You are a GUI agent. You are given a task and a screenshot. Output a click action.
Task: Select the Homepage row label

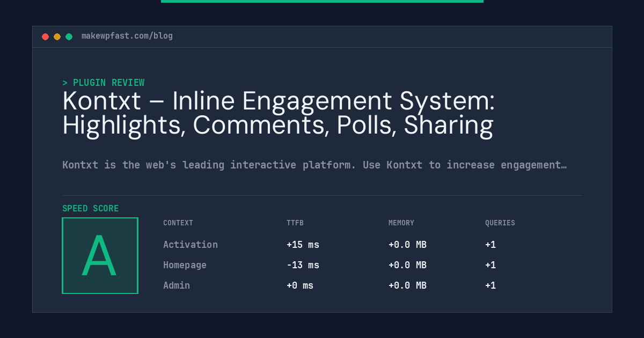[185, 265]
